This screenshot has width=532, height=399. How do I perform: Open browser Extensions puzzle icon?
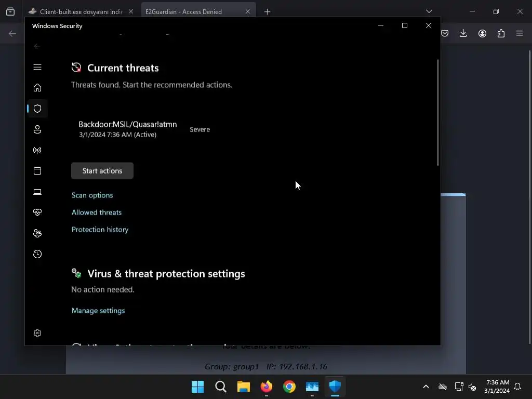point(501,33)
